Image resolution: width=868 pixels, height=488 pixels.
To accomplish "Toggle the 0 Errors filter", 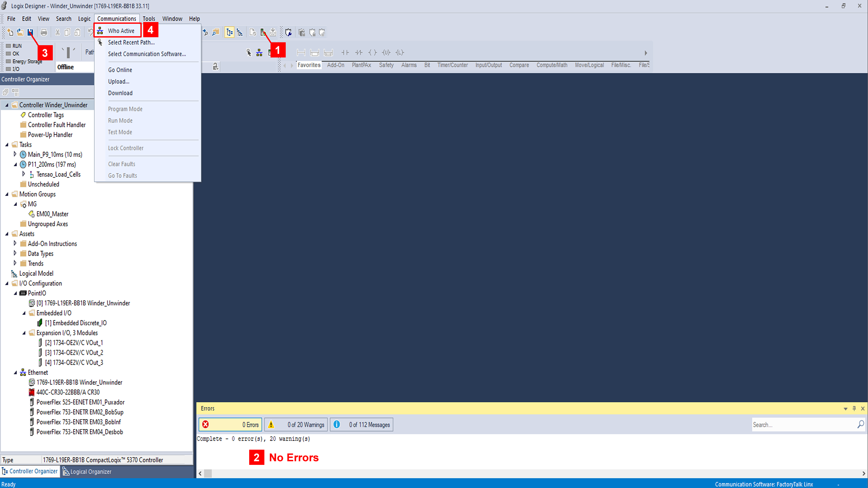I will click(230, 425).
